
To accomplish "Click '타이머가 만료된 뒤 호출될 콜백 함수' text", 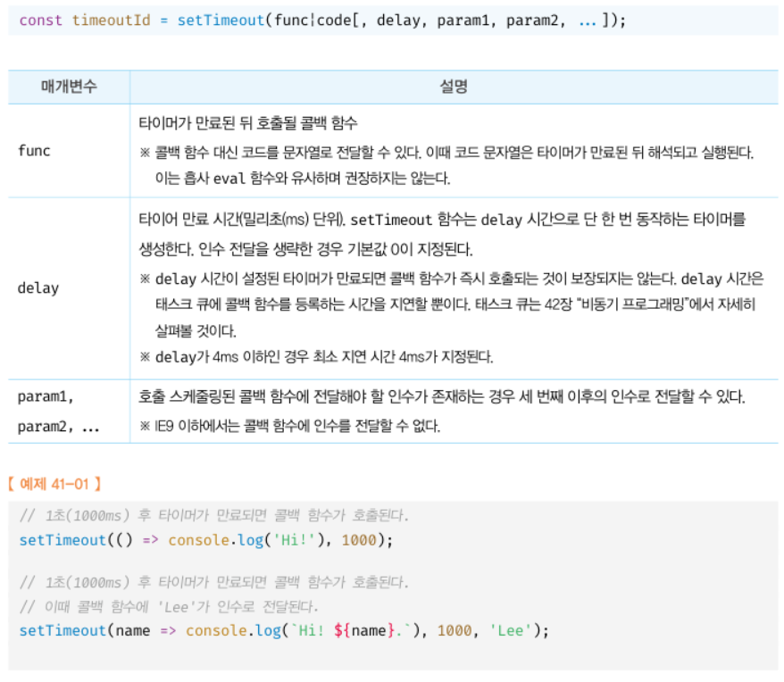I will point(248,123).
